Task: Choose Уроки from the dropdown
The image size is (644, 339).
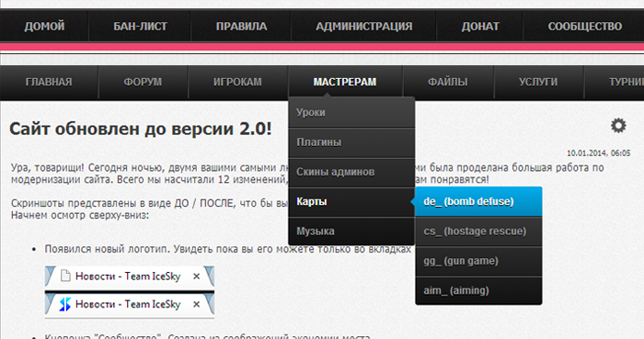Action: [x=351, y=112]
